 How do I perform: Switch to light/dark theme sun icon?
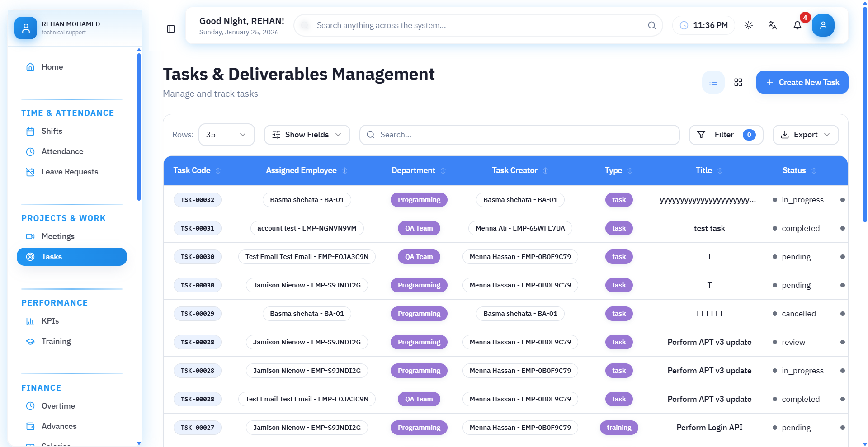tap(749, 25)
